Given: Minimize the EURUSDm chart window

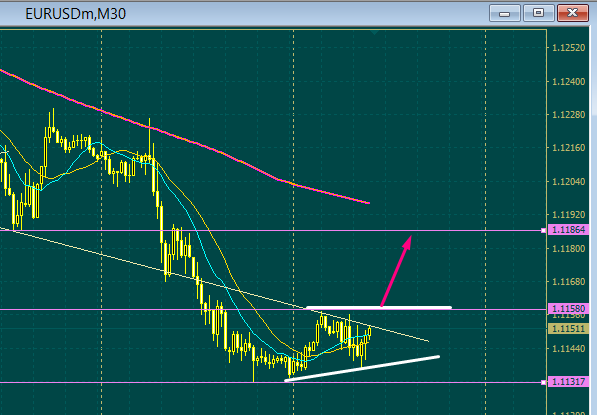Looking at the screenshot, I should pyautogui.click(x=504, y=13).
